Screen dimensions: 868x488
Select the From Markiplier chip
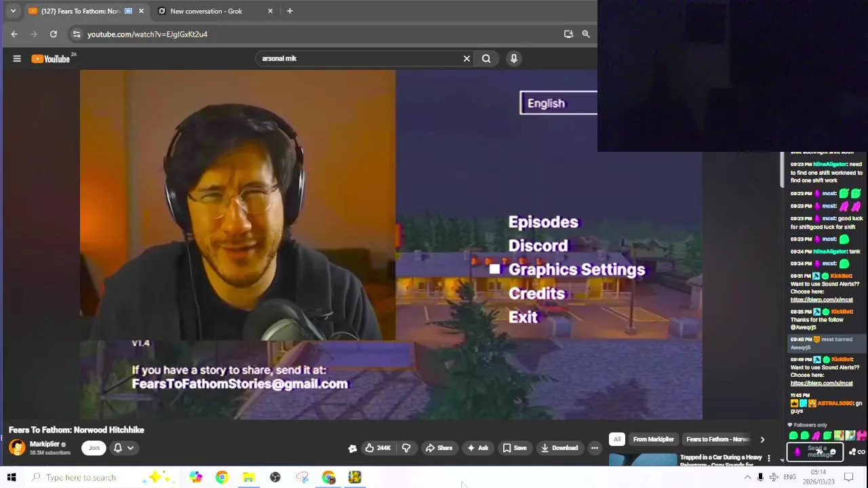pyautogui.click(x=654, y=439)
